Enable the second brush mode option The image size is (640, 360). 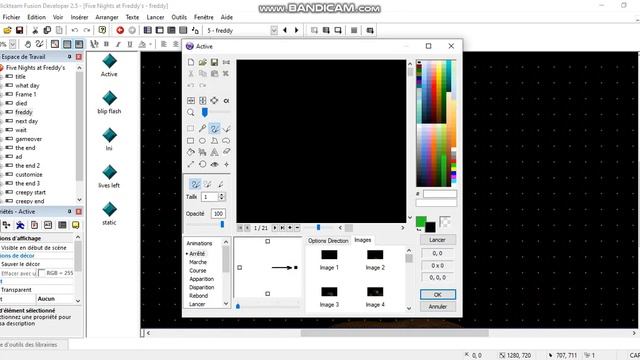click(208, 184)
